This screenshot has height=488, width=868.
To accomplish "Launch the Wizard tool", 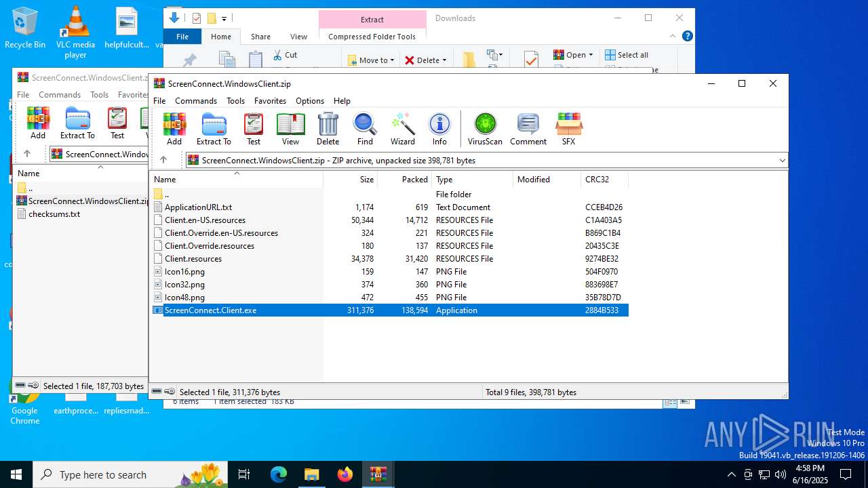I will [x=402, y=129].
